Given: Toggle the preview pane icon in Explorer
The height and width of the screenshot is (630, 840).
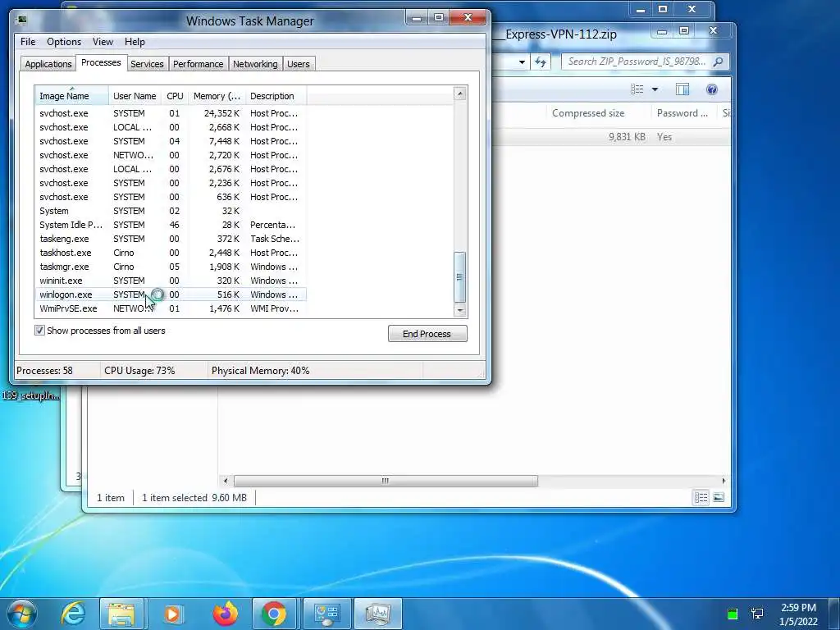Looking at the screenshot, I should pyautogui.click(x=682, y=89).
